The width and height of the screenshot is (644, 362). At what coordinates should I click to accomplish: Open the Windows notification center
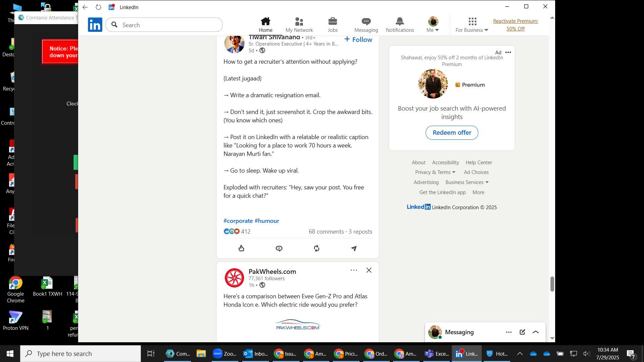pos(631,354)
